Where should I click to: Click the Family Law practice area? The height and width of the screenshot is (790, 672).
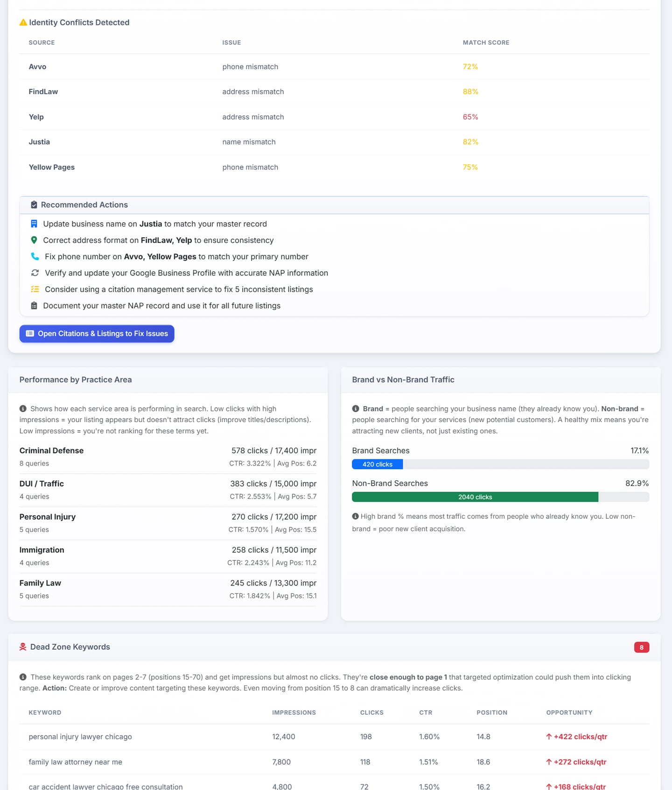[x=40, y=583]
